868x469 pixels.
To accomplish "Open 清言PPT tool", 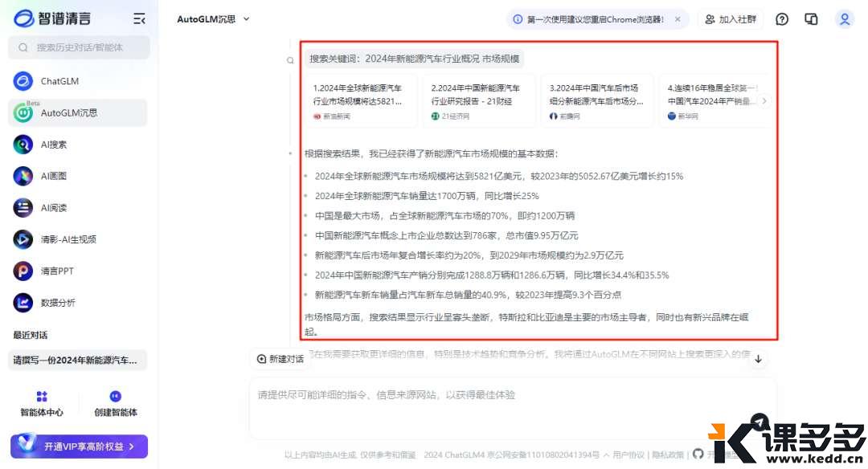I will pos(57,271).
